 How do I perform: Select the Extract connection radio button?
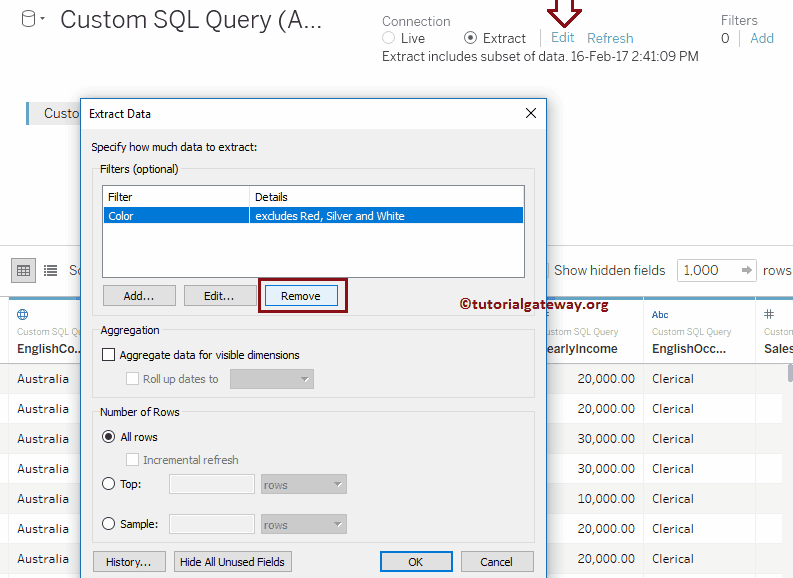pyautogui.click(x=470, y=38)
